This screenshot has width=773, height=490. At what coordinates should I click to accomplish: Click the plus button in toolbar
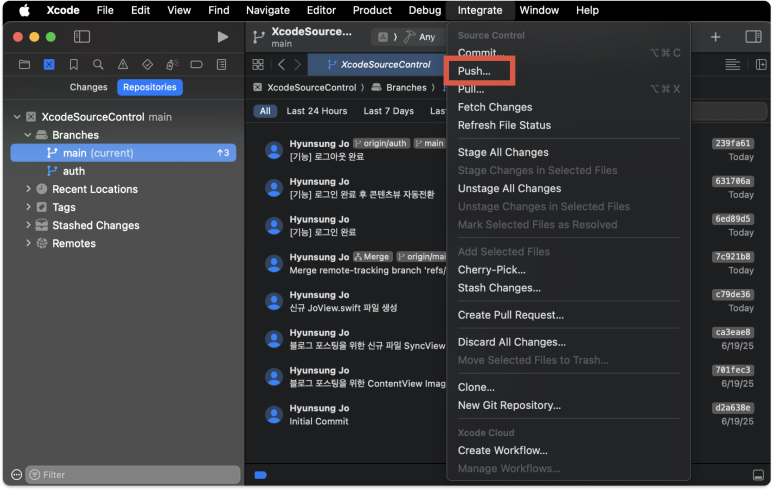point(715,36)
